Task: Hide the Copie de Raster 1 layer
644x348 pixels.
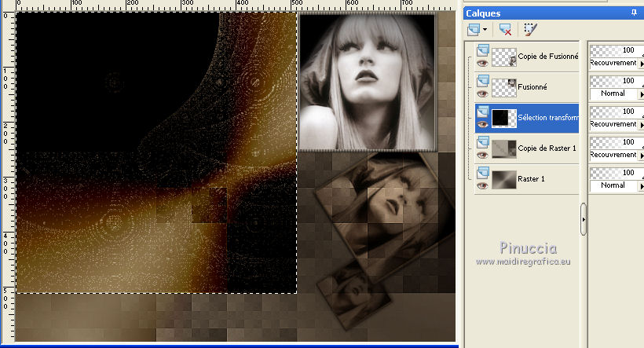Action: point(482,155)
